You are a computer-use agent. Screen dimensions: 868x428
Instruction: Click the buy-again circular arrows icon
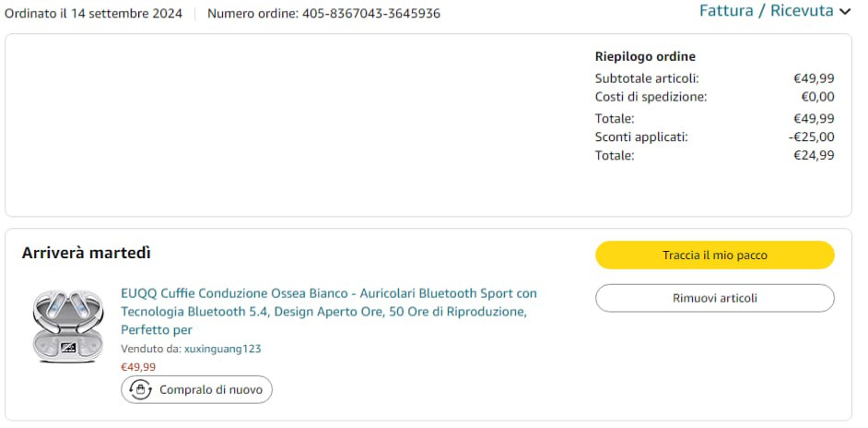point(140,389)
